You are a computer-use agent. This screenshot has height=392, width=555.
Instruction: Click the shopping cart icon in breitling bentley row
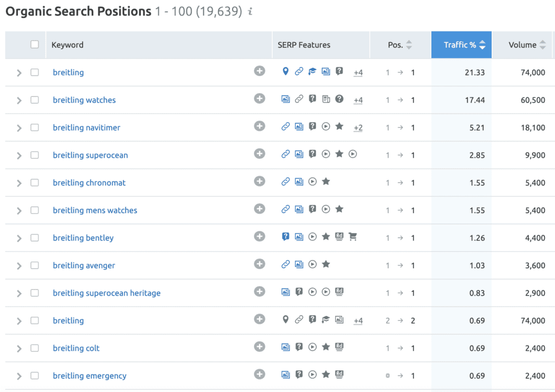(352, 236)
